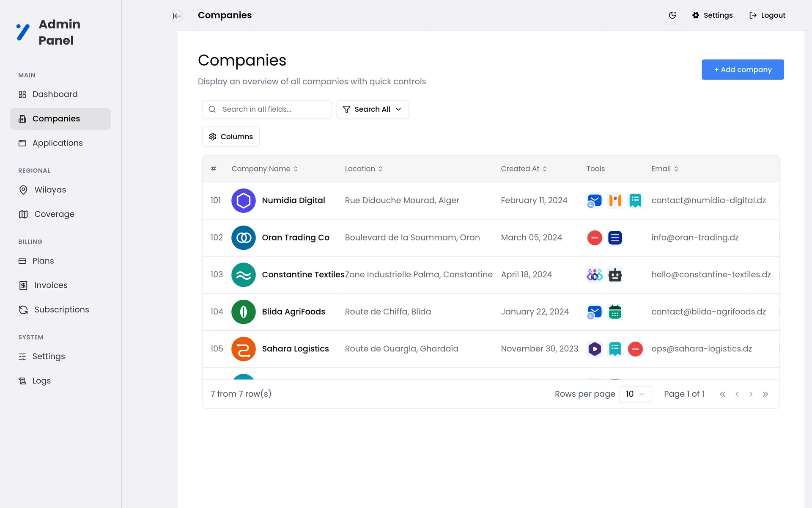
Task: Click mail tool icon in Blida AgriFoods row
Action: [595, 312]
